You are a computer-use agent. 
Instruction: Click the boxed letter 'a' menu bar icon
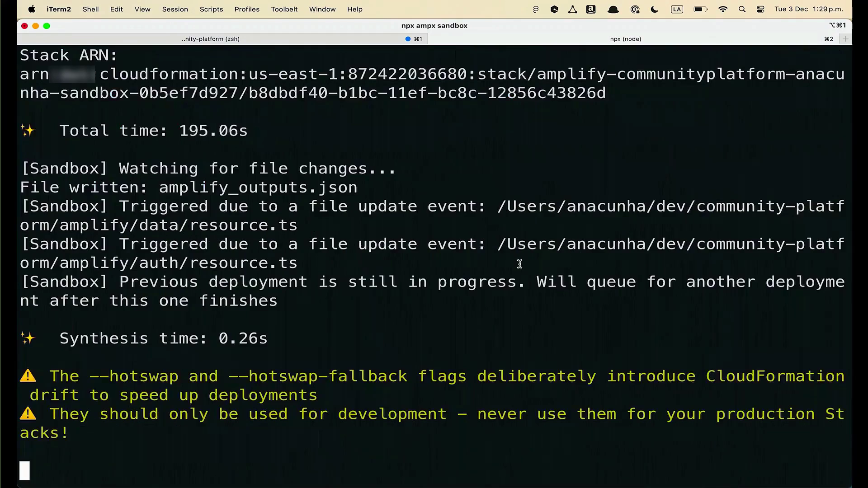[591, 9]
